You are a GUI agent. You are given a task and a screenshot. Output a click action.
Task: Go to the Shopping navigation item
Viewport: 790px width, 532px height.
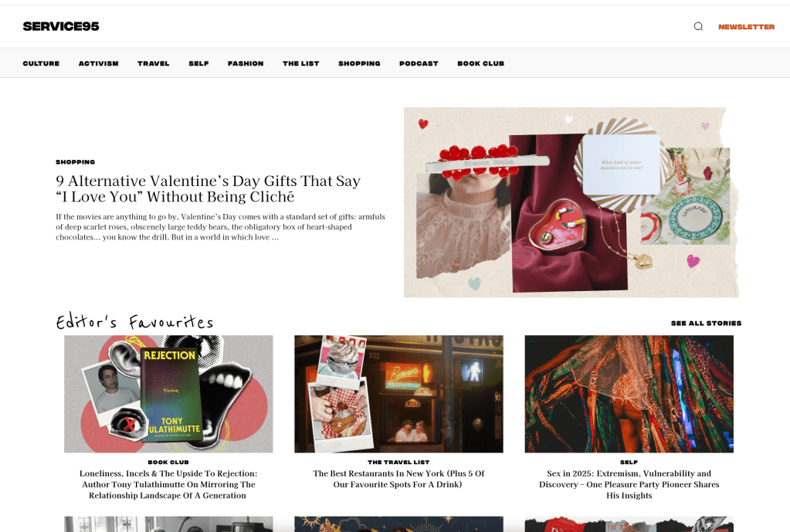click(359, 63)
